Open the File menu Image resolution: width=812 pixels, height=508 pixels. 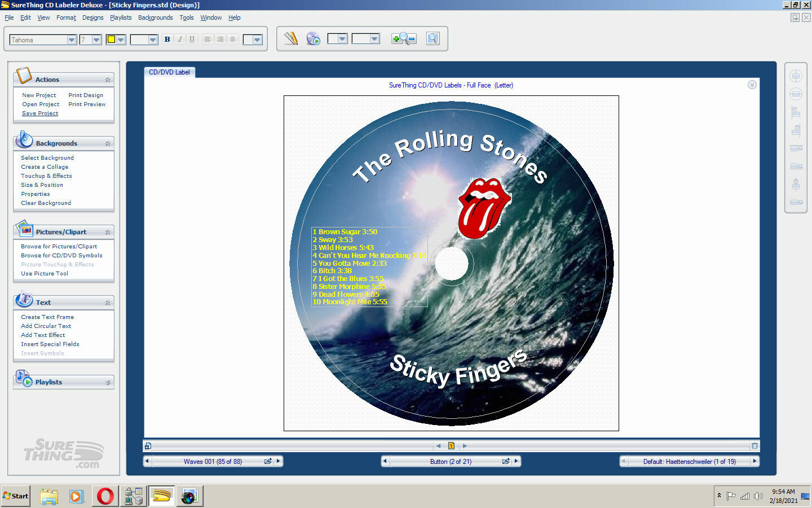[9, 17]
